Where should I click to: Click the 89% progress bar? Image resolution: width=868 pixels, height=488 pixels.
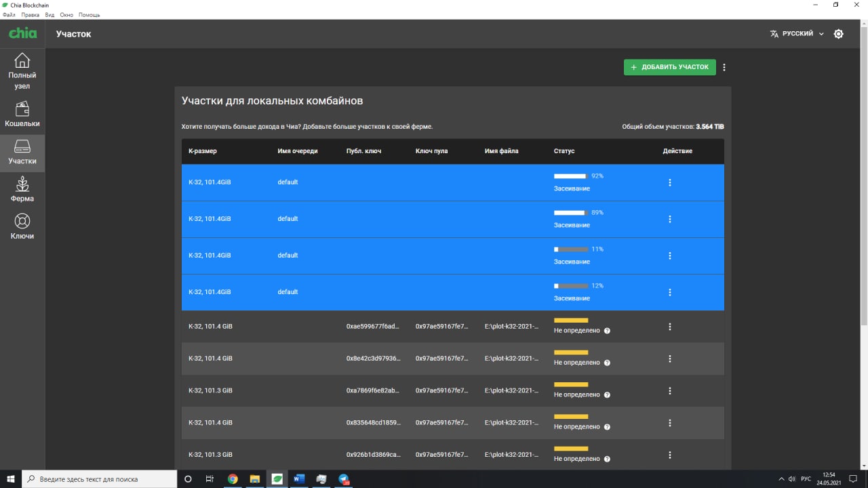coord(571,213)
